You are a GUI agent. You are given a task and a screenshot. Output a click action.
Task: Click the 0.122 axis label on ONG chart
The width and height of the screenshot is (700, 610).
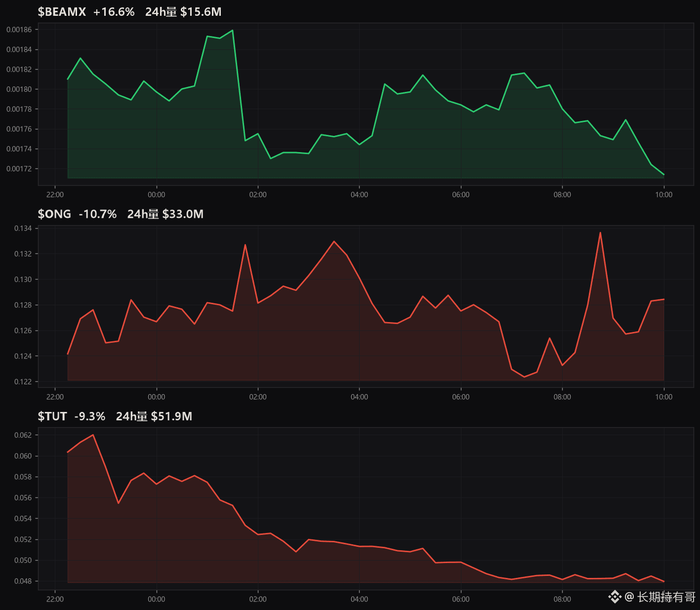tap(23, 382)
